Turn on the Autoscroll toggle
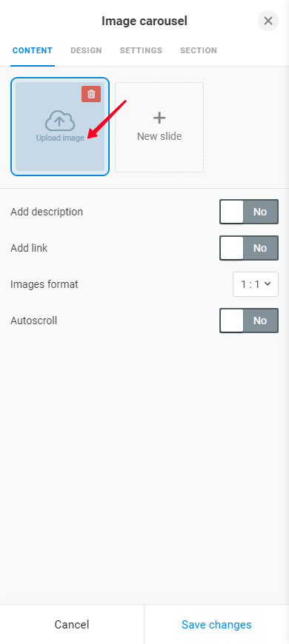The height and width of the screenshot is (644, 289). 249,321
